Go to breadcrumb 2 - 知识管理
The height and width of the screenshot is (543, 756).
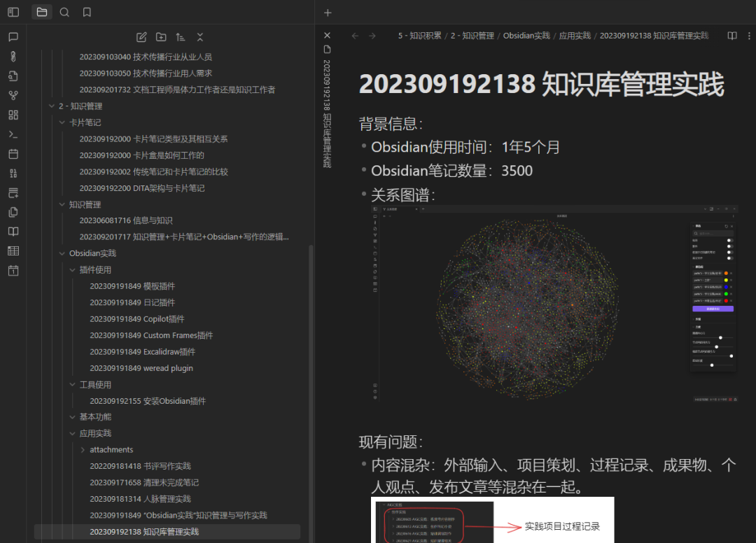(472, 36)
